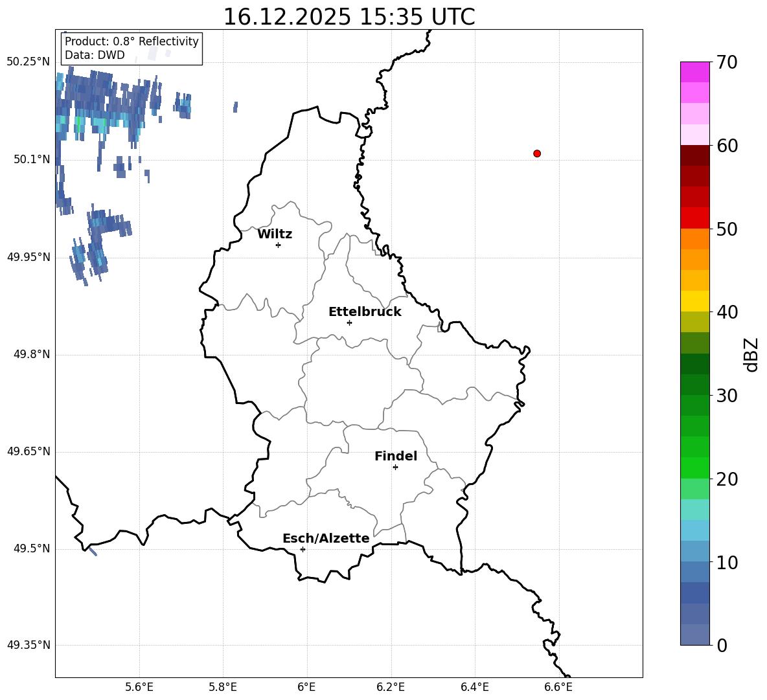Click the cross marker below Ettelbruck

[349, 322]
